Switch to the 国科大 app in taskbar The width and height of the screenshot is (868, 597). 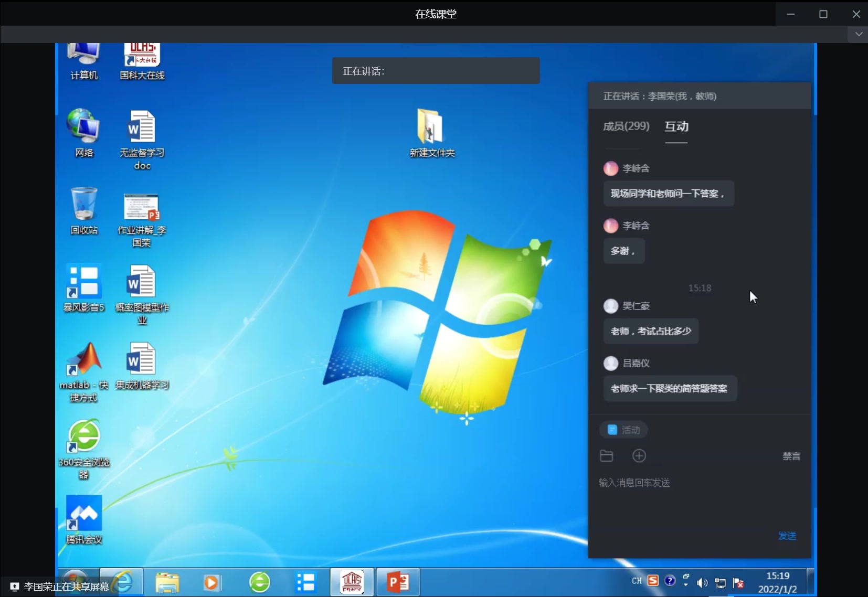tap(352, 582)
